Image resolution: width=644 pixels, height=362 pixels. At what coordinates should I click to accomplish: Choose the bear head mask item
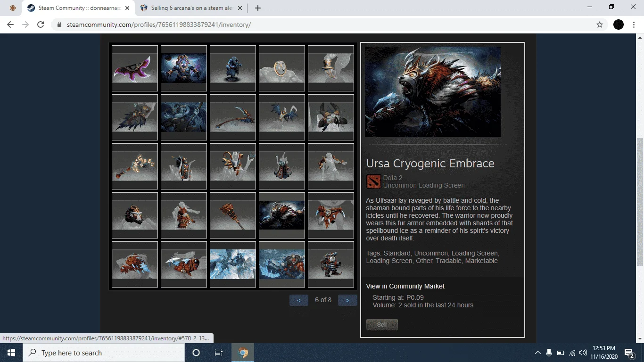[x=135, y=215]
